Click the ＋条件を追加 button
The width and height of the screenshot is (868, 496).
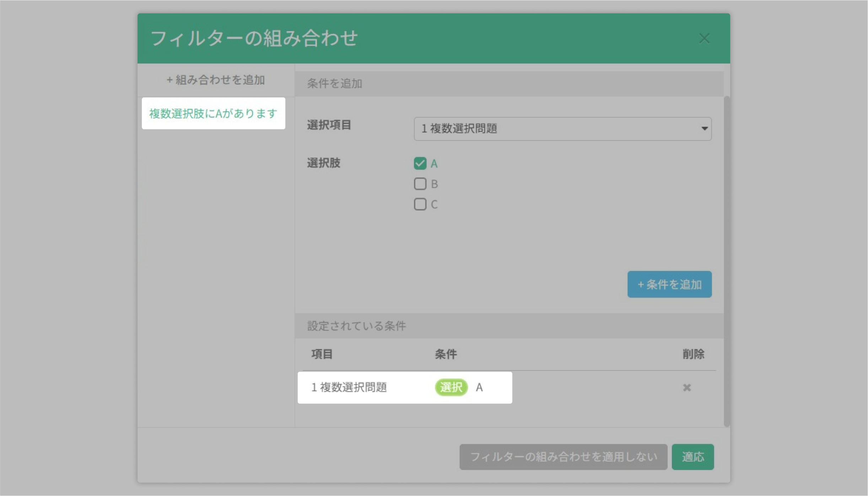(669, 284)
